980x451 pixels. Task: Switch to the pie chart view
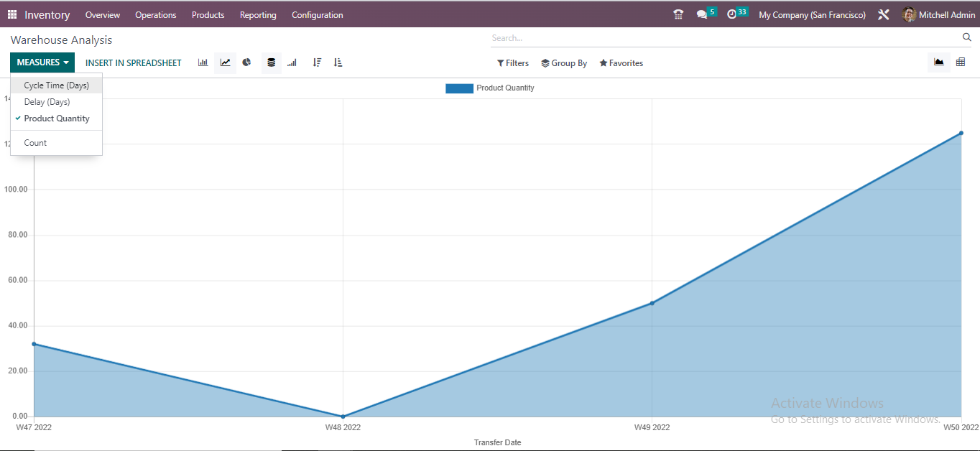point(246,62)
